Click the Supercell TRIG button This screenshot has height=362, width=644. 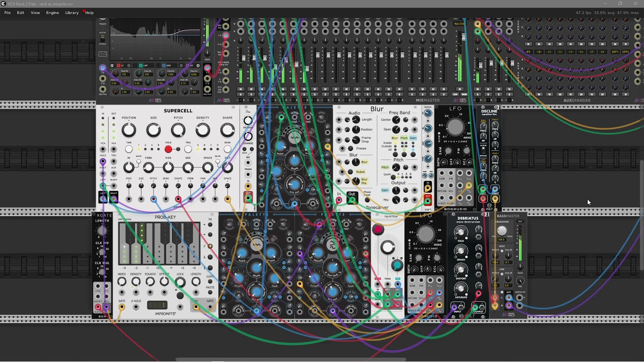[188, 149]
